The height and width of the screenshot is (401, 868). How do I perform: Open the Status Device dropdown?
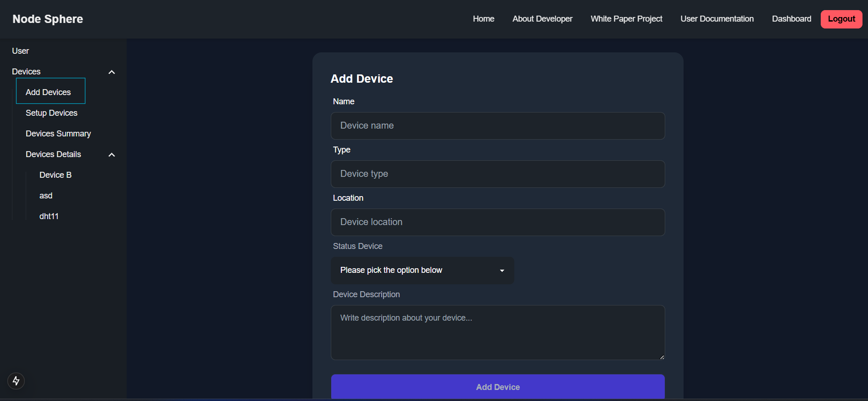coord(422,270)
